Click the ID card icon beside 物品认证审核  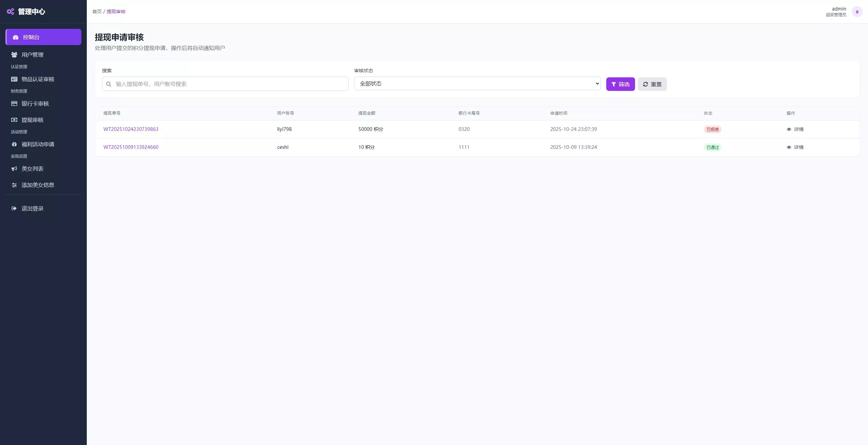pyautogui.click(x=14, y=79)
